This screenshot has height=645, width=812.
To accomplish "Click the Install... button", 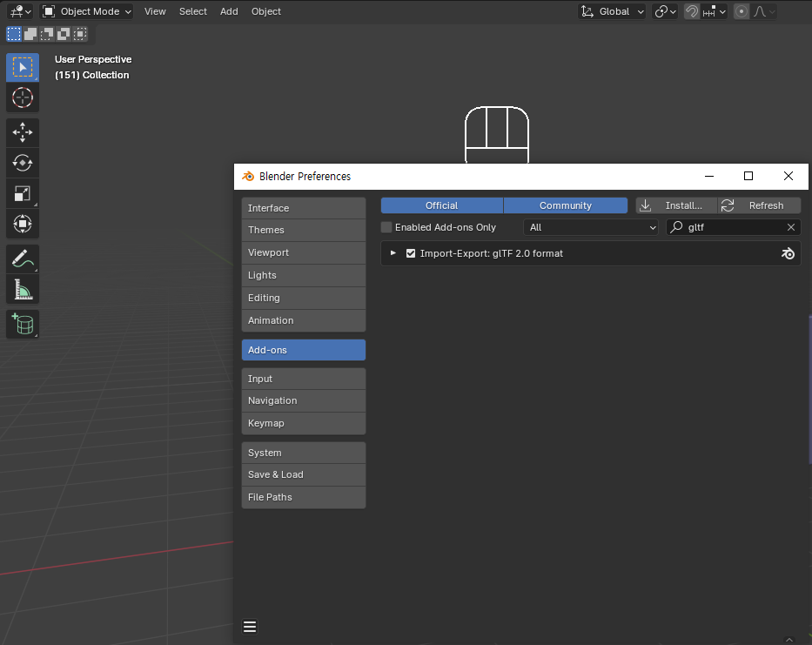I will (676, 205).
